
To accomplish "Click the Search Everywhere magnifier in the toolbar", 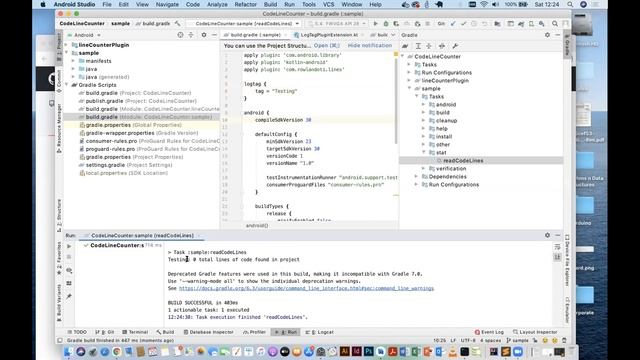I will click(555, 24).
